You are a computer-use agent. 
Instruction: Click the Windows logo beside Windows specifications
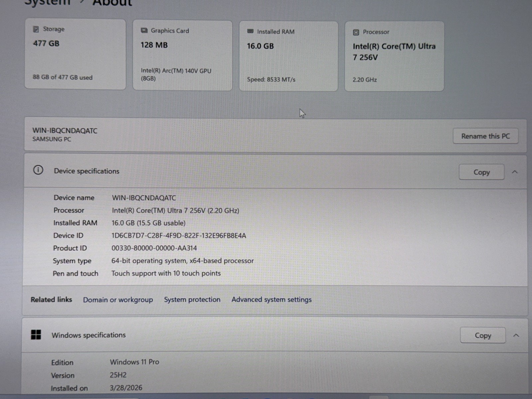36,334
